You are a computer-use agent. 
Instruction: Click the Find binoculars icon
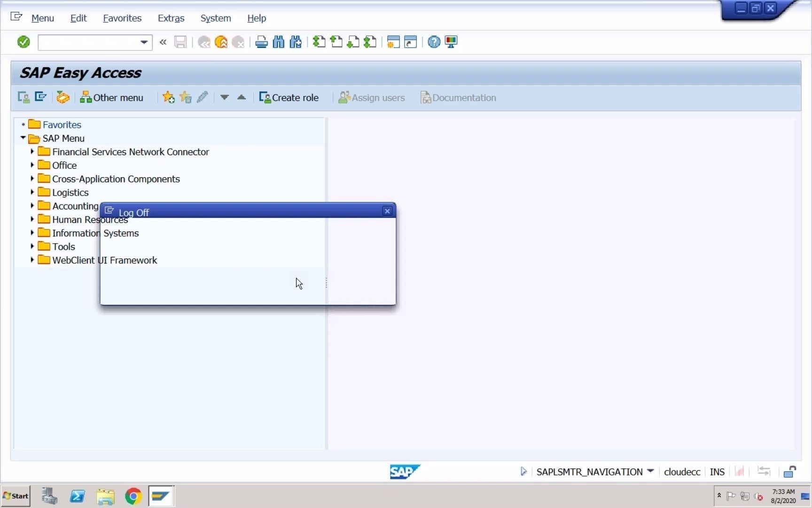(278, 42)
